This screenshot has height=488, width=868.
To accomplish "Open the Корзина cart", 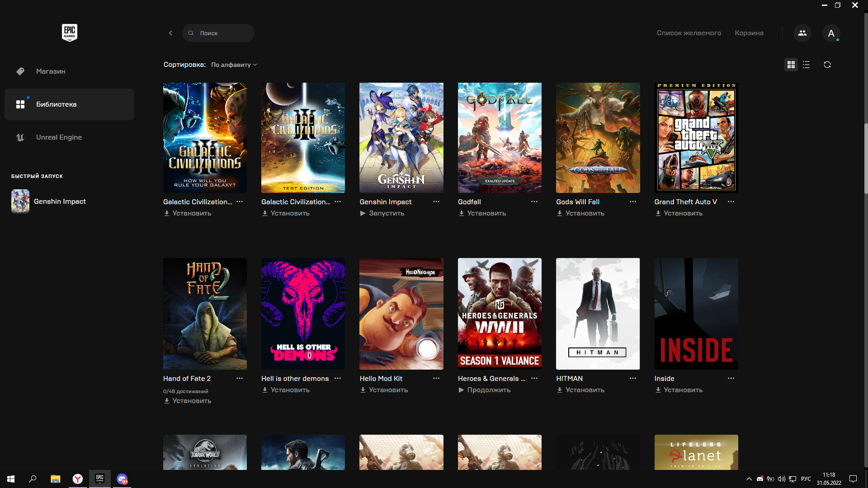I will pos(749,33).
